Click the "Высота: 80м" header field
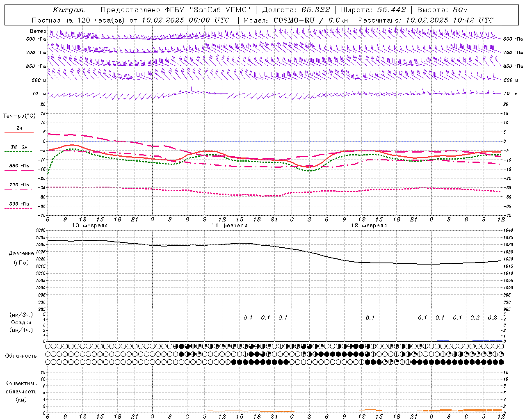This screenshot has height=420, width=525. point(442,10)
